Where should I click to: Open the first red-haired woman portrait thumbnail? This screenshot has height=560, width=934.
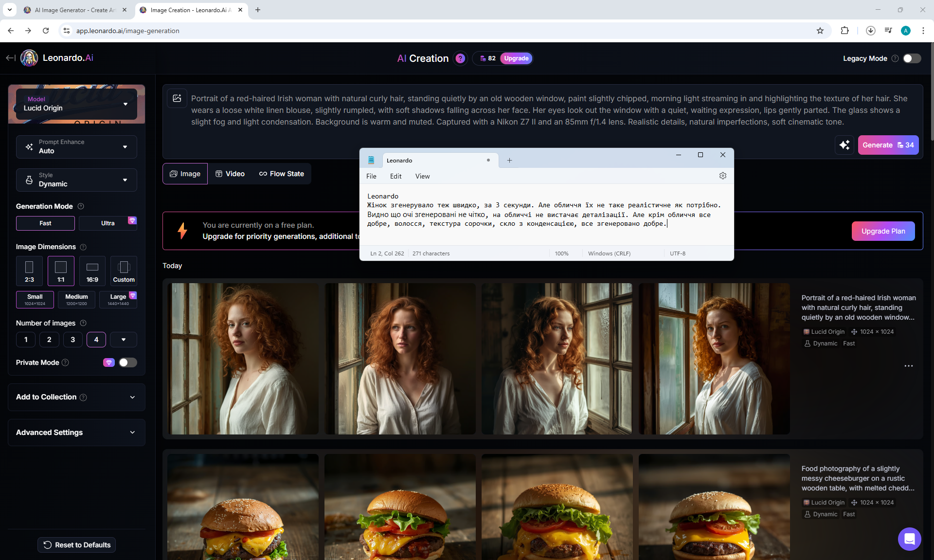click(243, 359)
